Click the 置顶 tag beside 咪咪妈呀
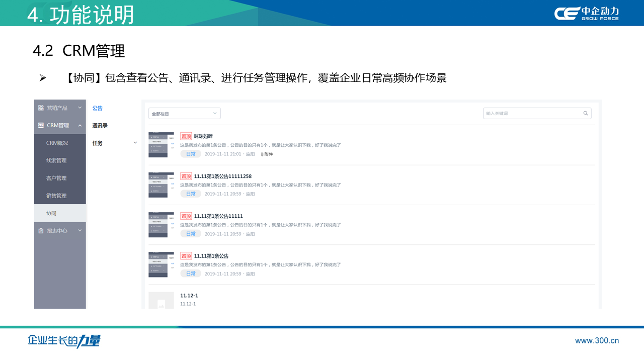The image size is (644, 362). [x=186, y=136]
